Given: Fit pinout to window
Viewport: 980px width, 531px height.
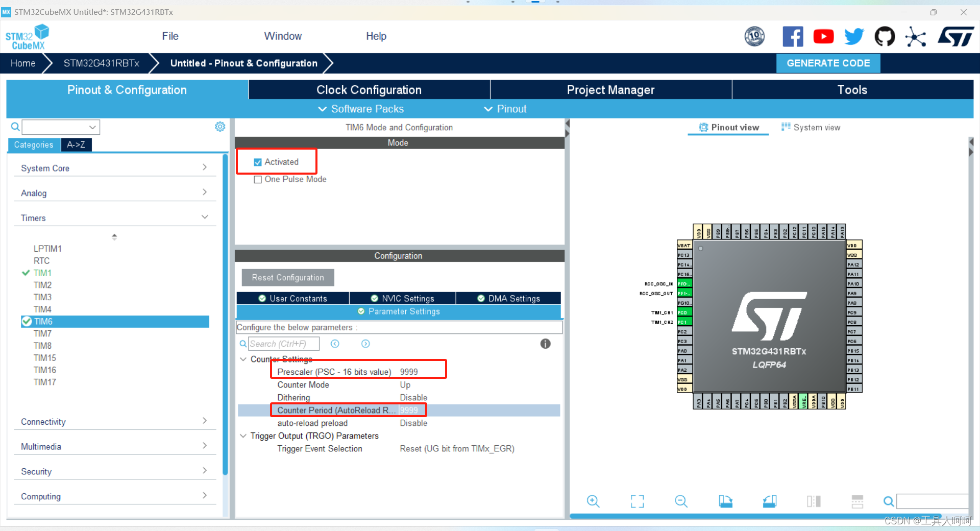Looking at the screenshot, I should 637,501.
